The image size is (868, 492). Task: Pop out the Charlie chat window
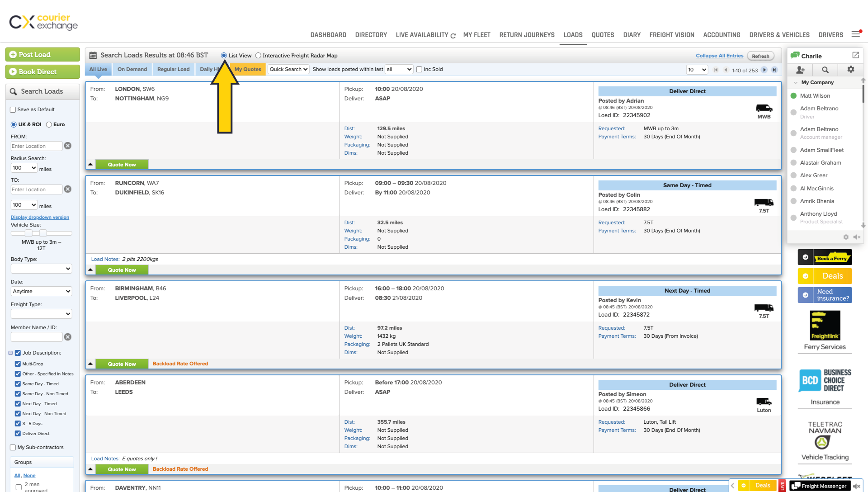(x=856, y=55)
